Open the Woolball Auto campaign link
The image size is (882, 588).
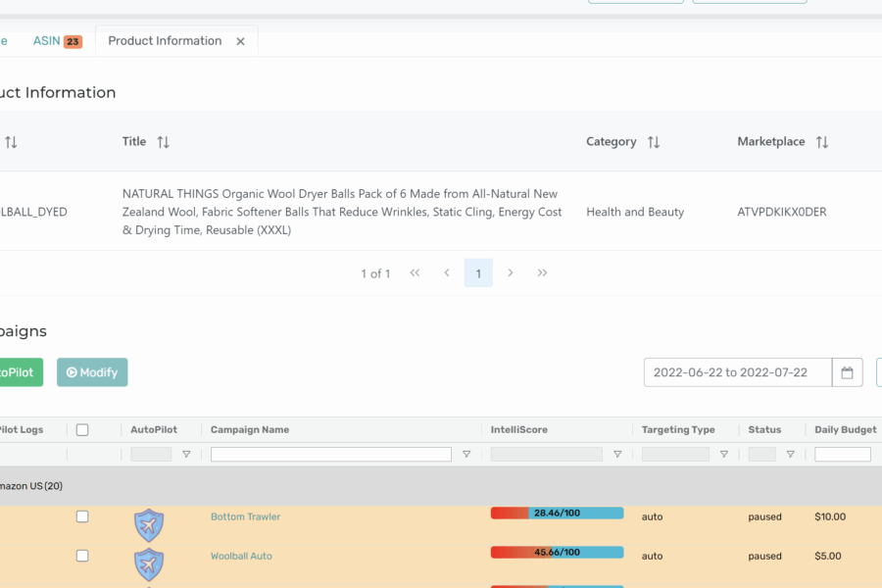[241, 556]
